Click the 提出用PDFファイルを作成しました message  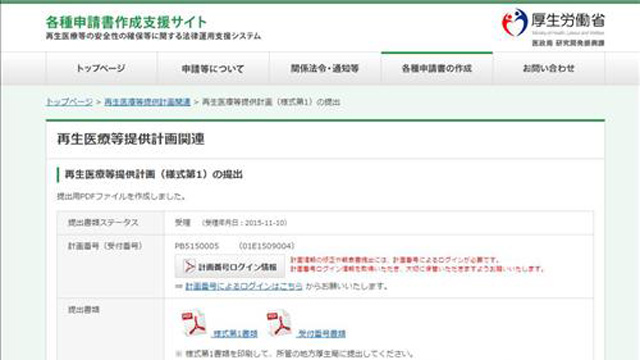(122, 197)
